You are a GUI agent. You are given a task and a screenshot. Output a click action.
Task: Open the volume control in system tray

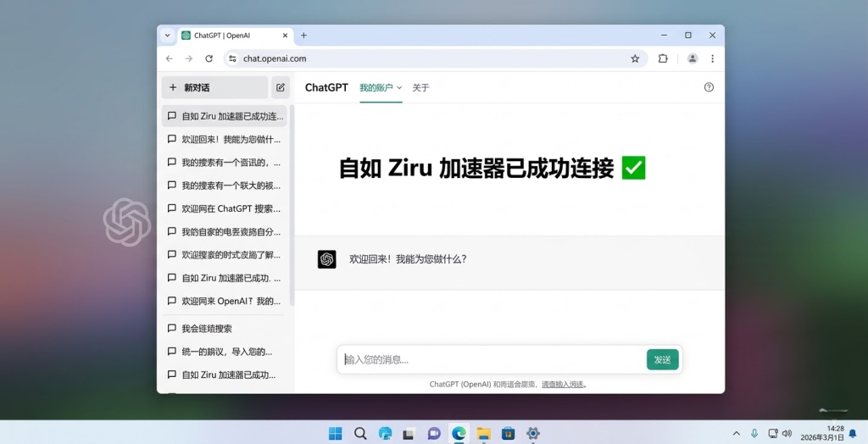[787, 434]
